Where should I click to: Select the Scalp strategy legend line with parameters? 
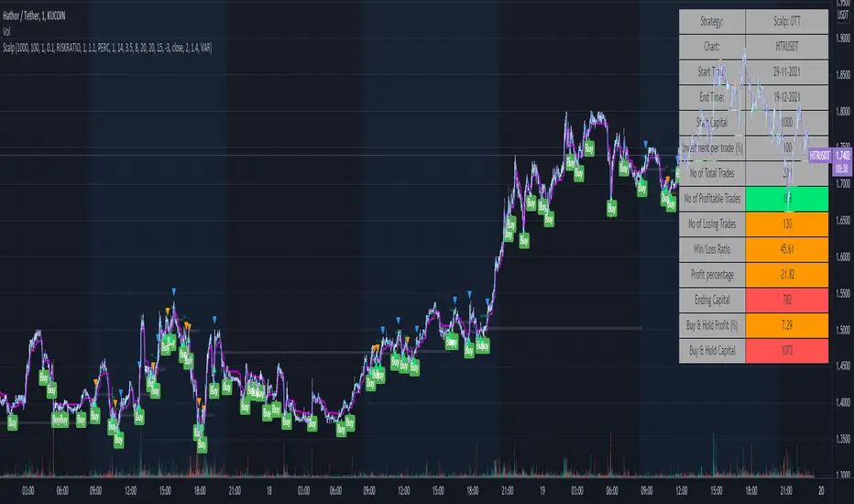(107, 48)
